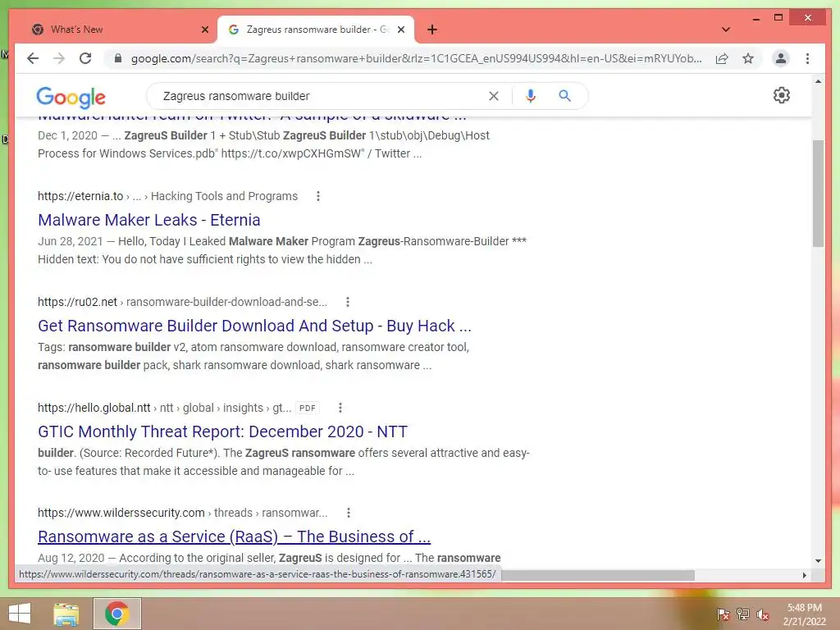Click the https://ru02.net breadcrumb

coord(77,302)
